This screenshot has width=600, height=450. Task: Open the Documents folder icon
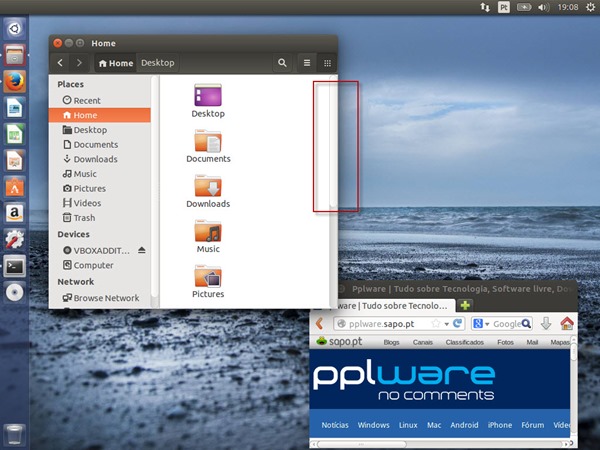(208, 140)
